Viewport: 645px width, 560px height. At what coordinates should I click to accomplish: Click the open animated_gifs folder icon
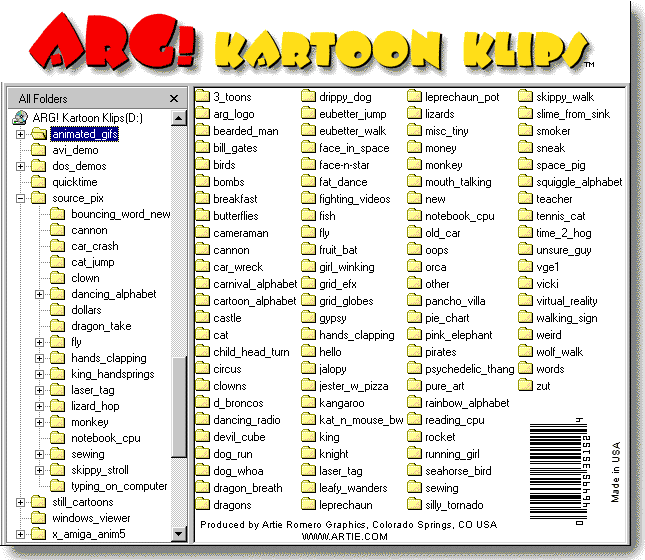pos(39,134)
